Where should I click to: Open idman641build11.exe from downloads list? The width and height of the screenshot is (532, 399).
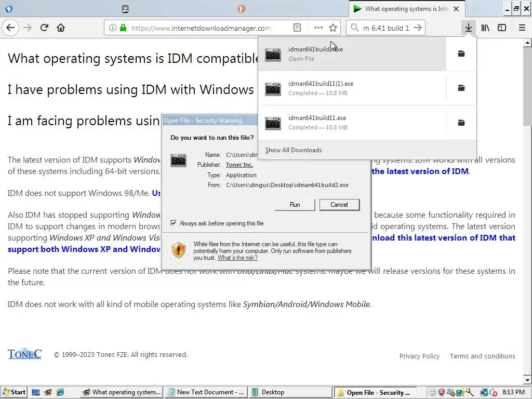[x=352, y=123]
